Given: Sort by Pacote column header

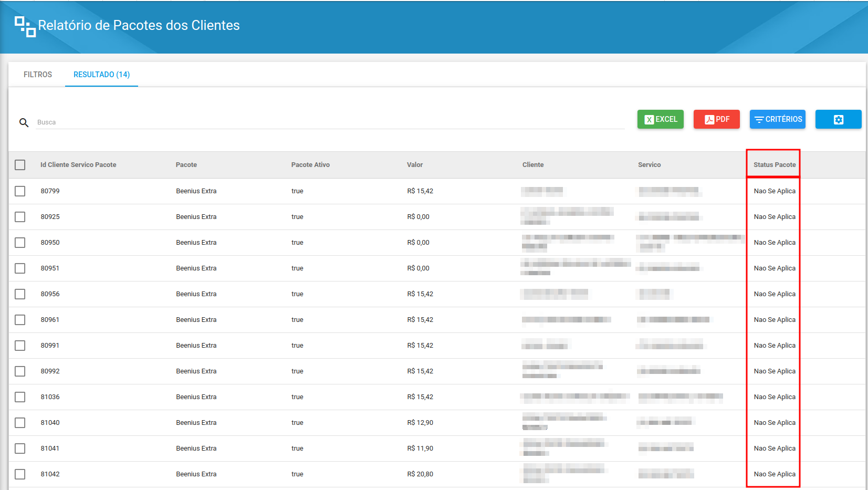Looking at the screenshot, I should (x=186, y=165).
